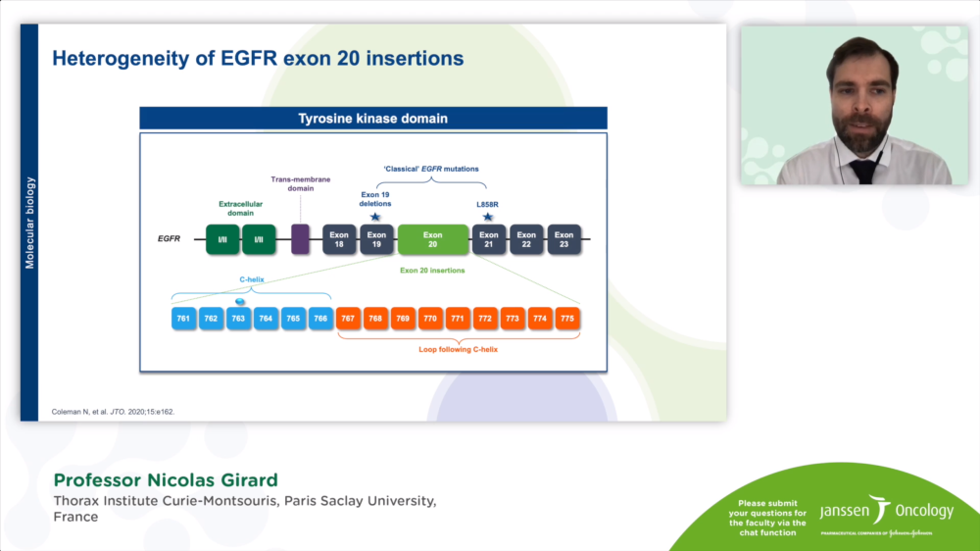Viewport: 980px width, 551px height.
Task: Click the Thorax Institute Curie-Montsouris affiliation text
Action: pyautogui.click(x=245, y=509)
